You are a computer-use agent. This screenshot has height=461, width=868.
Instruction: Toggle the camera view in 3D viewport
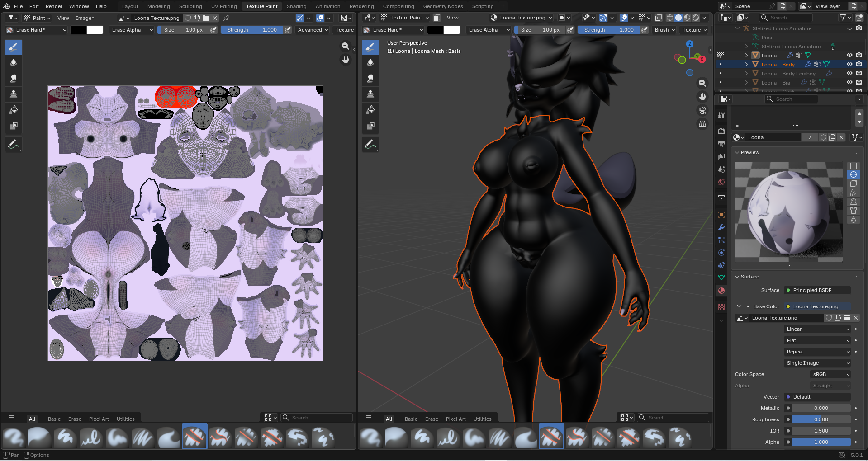pos(702,110)
